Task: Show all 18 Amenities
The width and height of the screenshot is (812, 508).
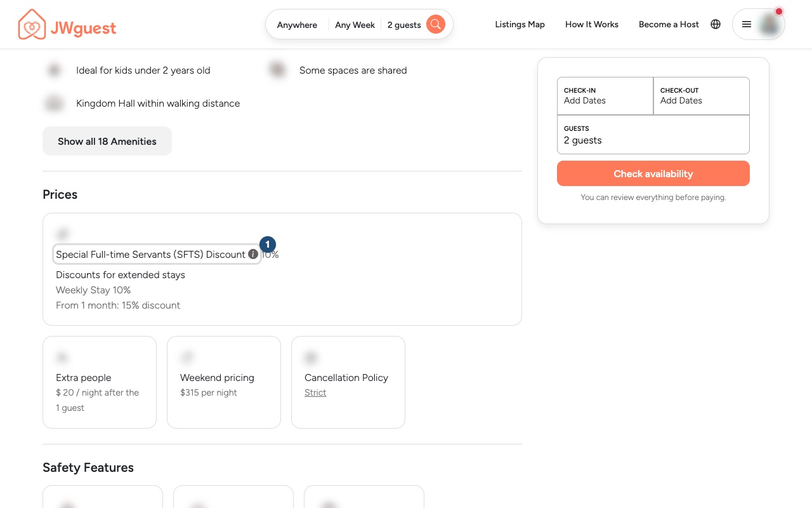Action: [x=107, y=141]
